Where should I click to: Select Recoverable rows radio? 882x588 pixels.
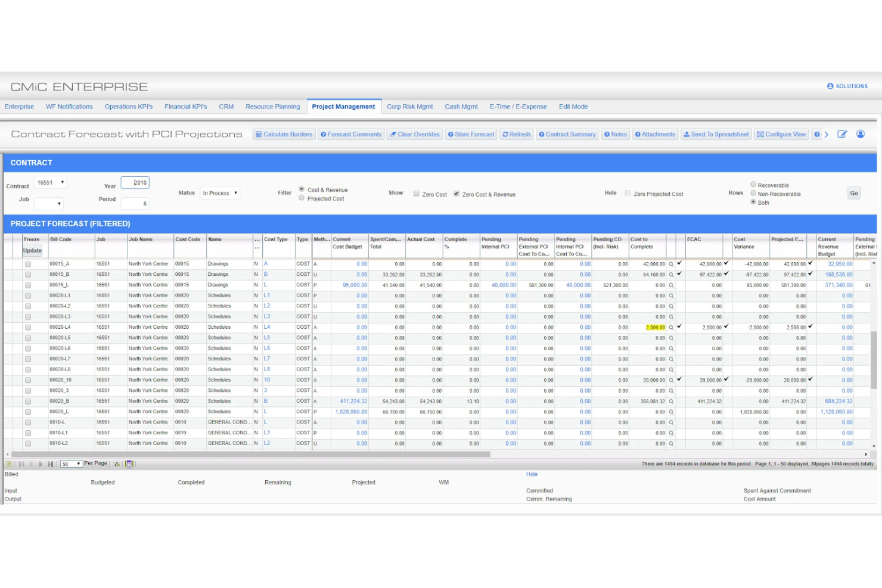(753, 185)
